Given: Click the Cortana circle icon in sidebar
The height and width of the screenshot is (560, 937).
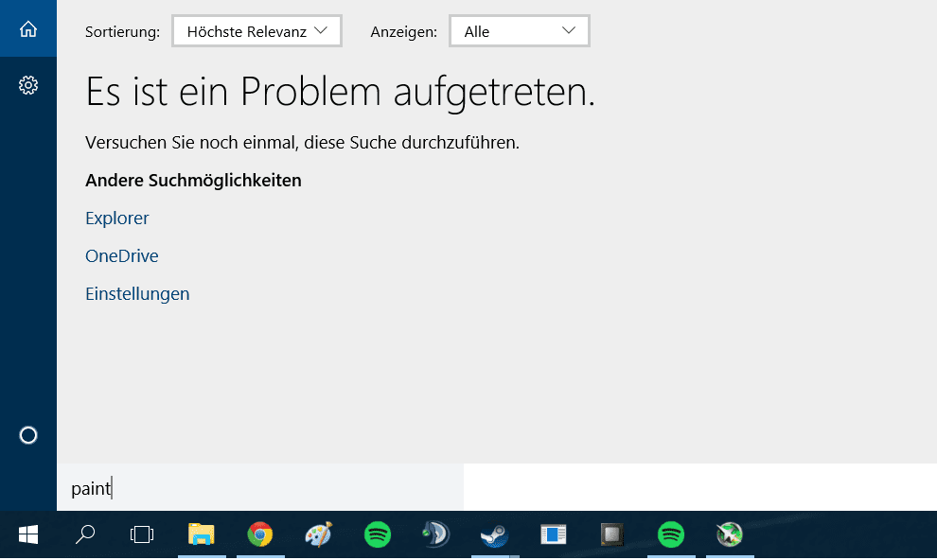Looking at the screenshot, I should coord(28,435).
